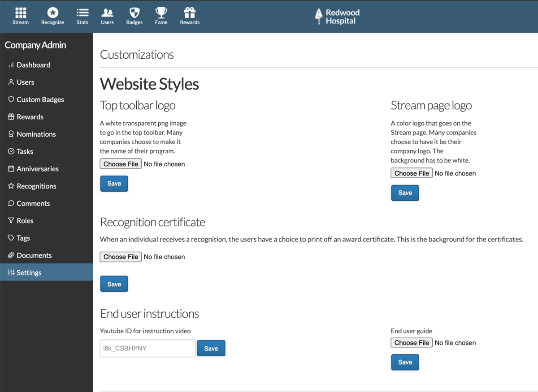Save the Youtube instruction video ID
Image resolution: width=538 pixels, height=392 pixels.
(211, 348)
